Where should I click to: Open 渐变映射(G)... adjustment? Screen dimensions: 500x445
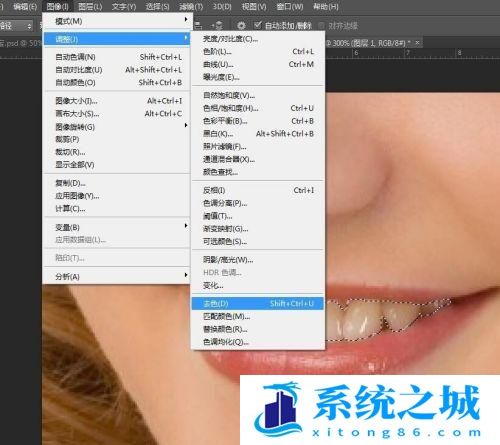(x=258, y=229)
